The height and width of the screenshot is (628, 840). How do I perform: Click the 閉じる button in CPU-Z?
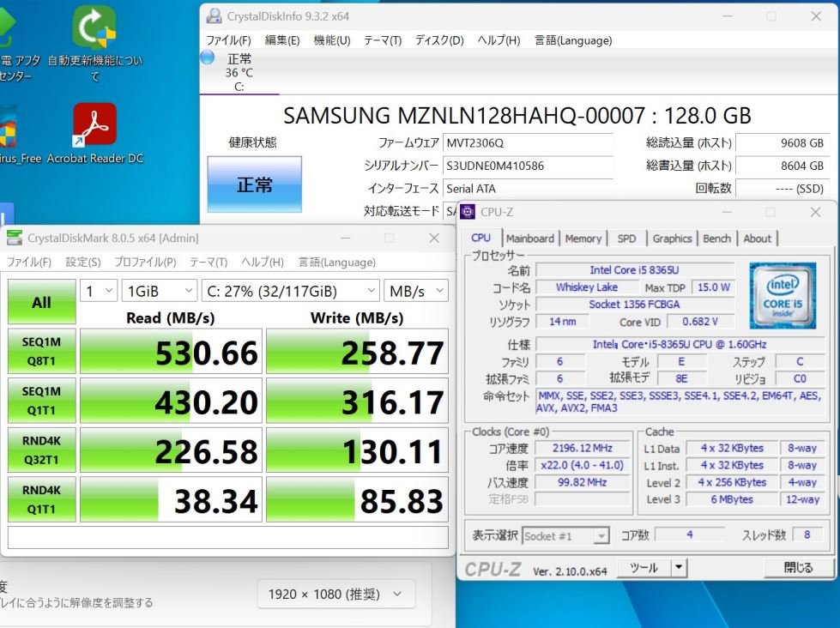[797, 567]
